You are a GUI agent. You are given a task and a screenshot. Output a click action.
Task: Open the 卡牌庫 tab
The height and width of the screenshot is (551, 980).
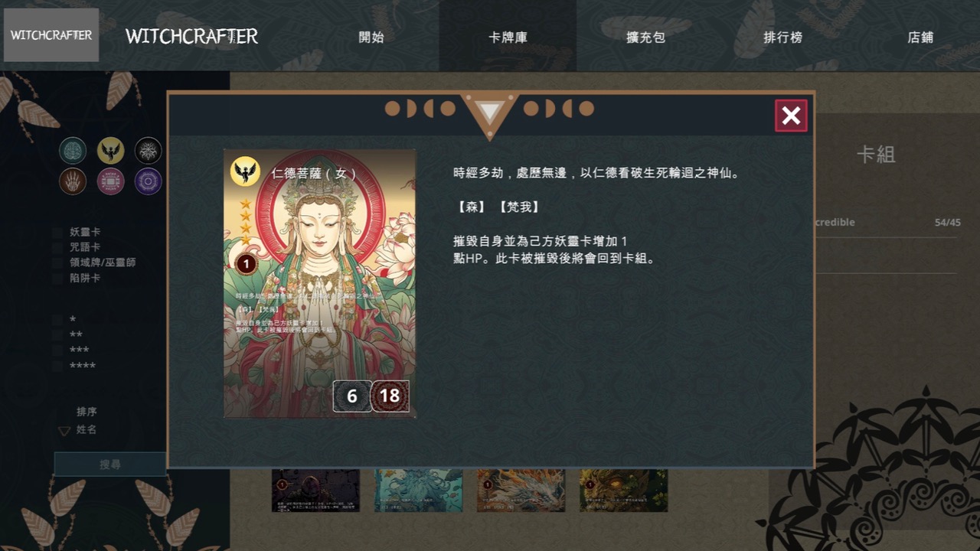pos(508,37)
